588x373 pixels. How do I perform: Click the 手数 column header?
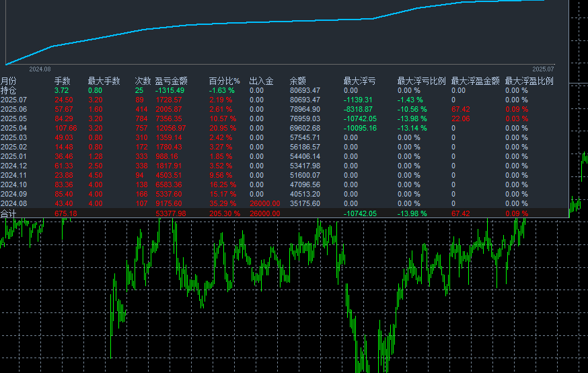point(63,81)
